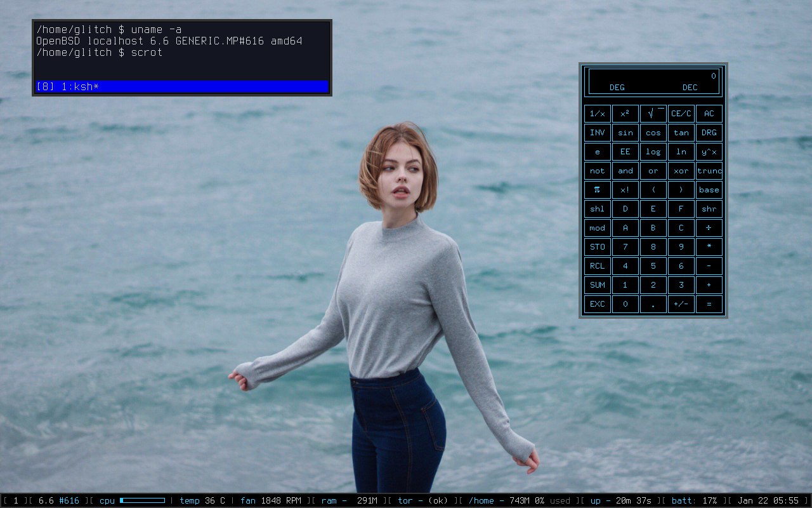Click the square root button
The height and width of the screenshot is (508, 812).
(x=653, y=114)
